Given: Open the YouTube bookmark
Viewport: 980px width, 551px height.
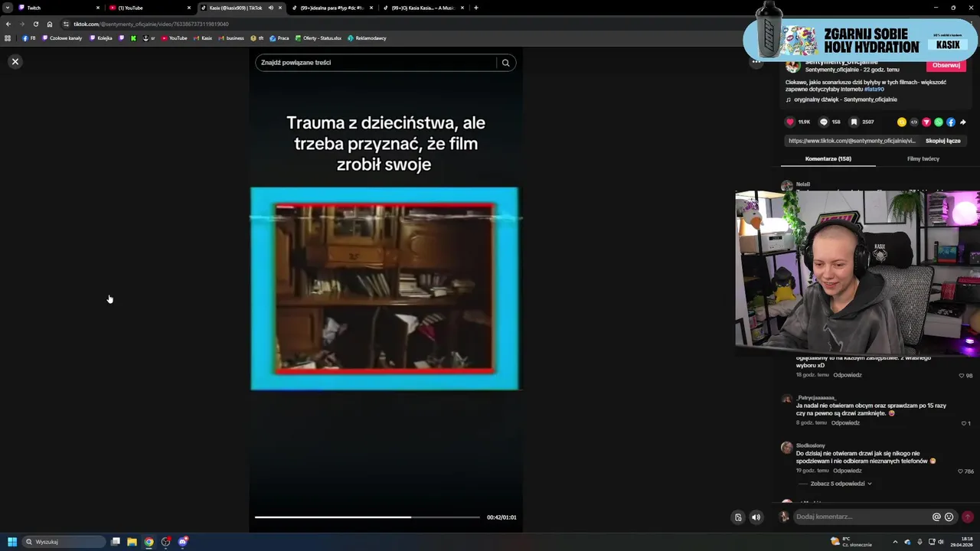Looking at the screenshot, I should 175,38.
